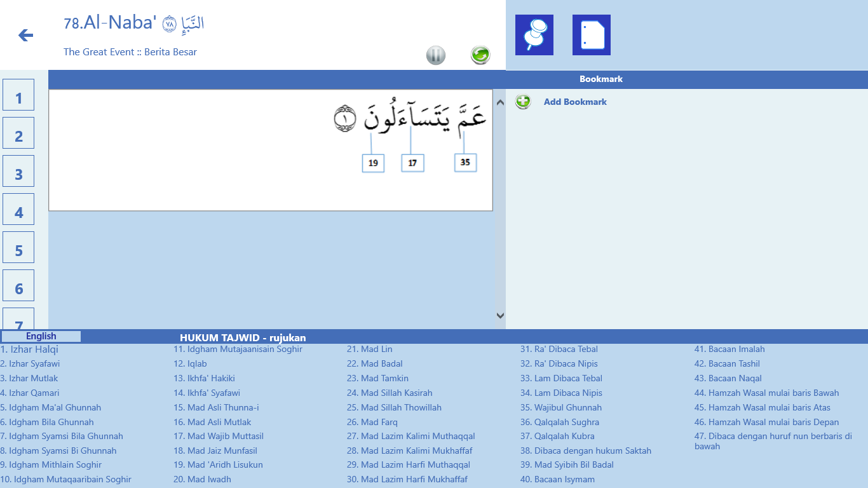The height and width of the screenshot is (488, 868).
Task: Click the Al-Naba' surah medallion symbol
Action: (x=169, y=25)
